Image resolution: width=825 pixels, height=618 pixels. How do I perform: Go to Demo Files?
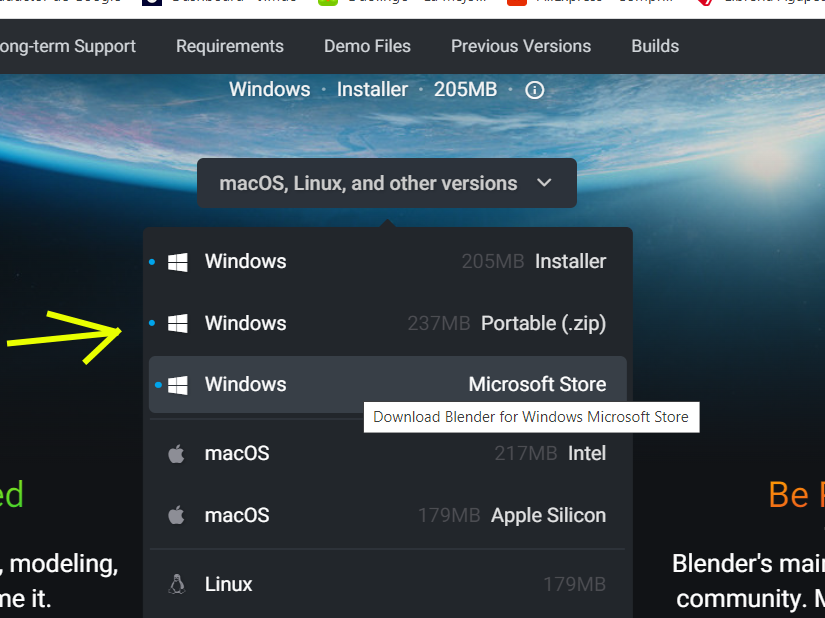pos(367,46)
